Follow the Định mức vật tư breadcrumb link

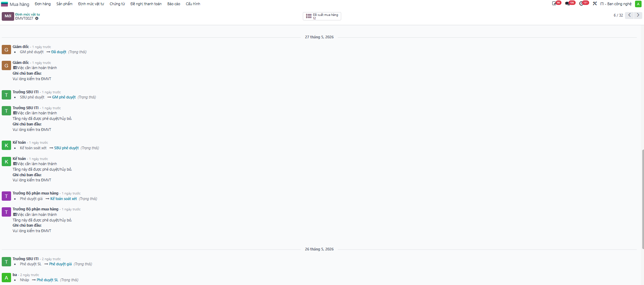point(28,15)
